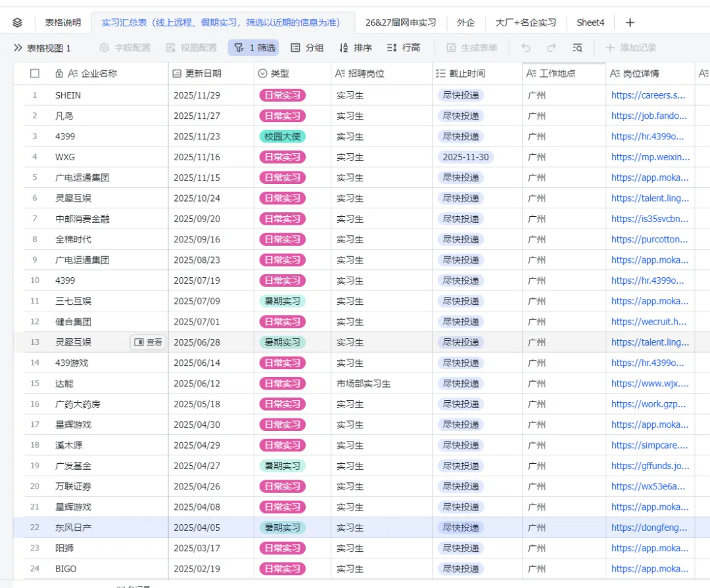This screenshot has height=588, width=710.
Task: Toggle the select-all checkbox in header
Action: coord(34,74)
